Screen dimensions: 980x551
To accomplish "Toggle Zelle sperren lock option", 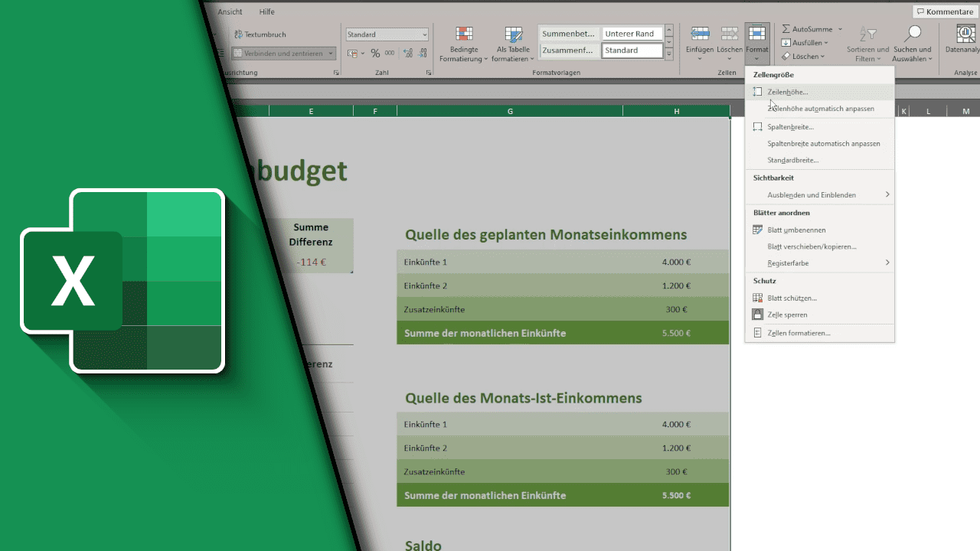I will [787, 315].
